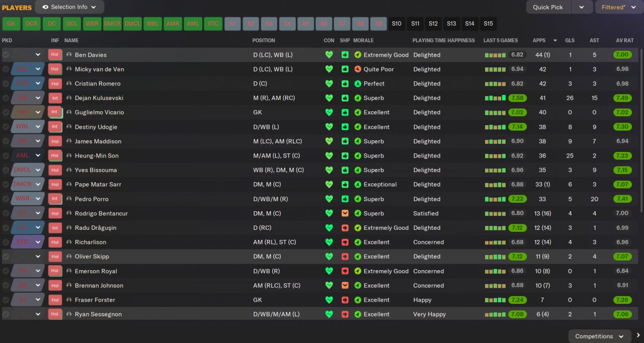Click Guglielmo Vicario's sharpness thumbs-up icon
Screen dimensions: 644x343
click(345, 112)
